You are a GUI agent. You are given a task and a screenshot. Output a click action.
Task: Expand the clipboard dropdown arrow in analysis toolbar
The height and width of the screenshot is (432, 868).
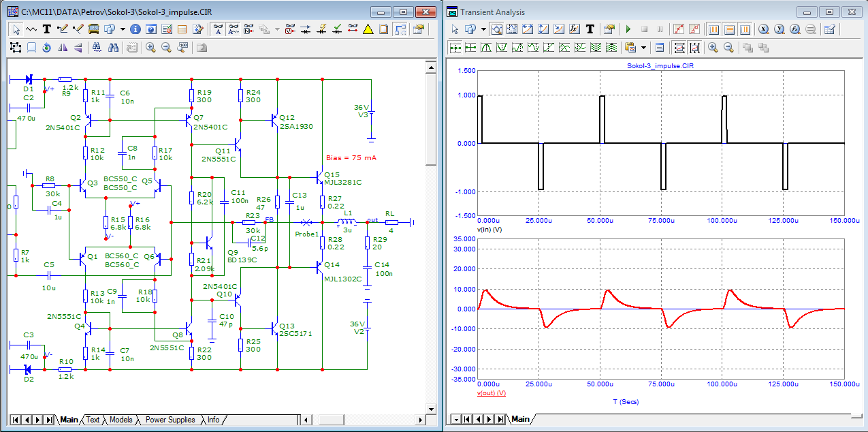click(x=643, y=48)
